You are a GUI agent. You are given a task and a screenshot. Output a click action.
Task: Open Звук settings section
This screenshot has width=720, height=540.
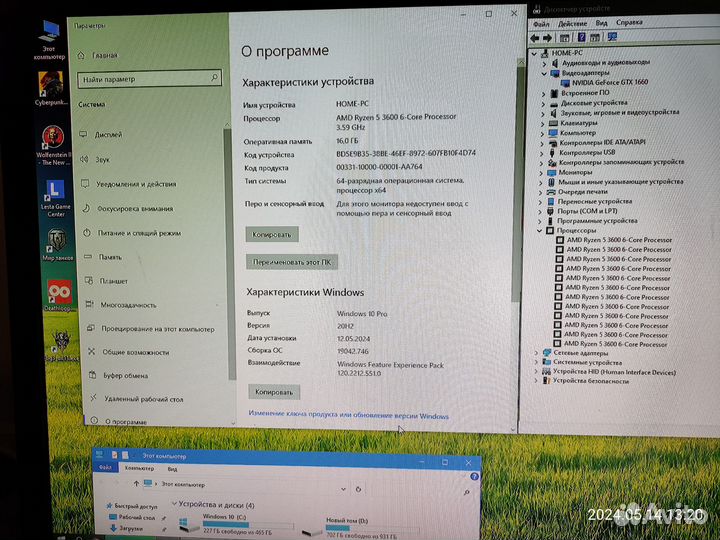pyautogui.click(x=95, y=159)
